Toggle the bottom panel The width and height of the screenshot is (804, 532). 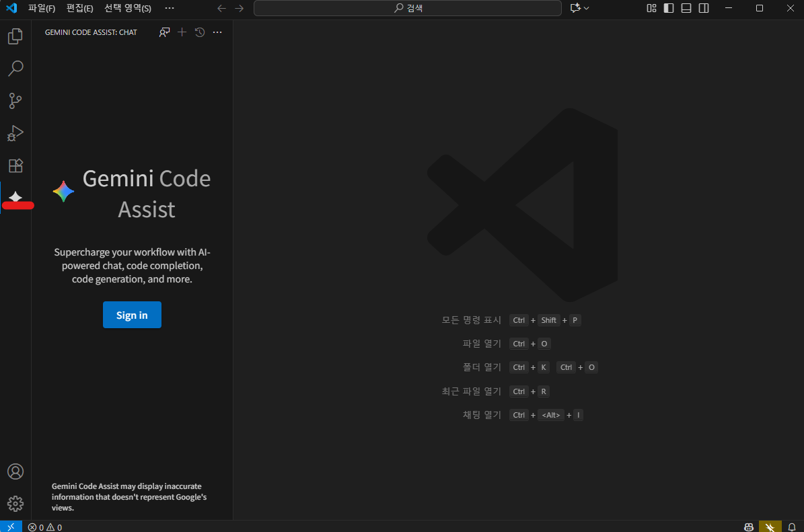pyautogui.click(x=686, y=8)
